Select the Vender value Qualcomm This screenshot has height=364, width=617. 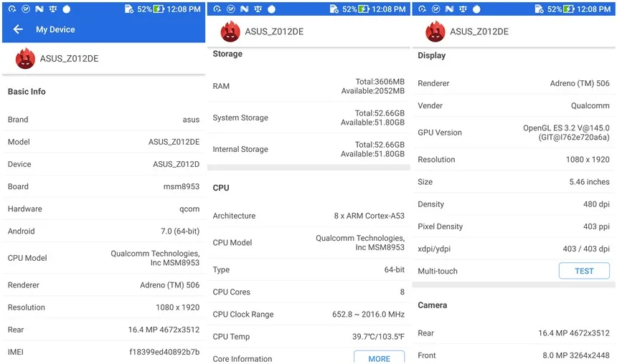point(590,106)
